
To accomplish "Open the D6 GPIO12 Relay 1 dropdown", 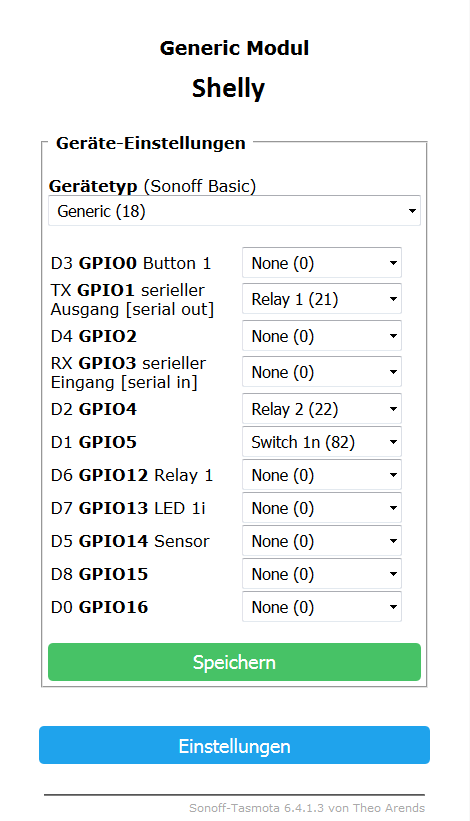I will point(322,475).
